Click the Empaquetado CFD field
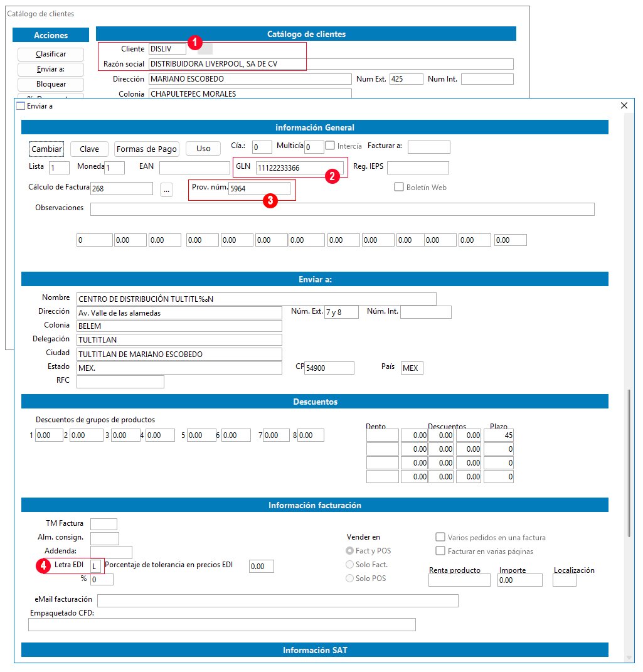The width and height of the screenshot is (643, 672). point(222,625)
